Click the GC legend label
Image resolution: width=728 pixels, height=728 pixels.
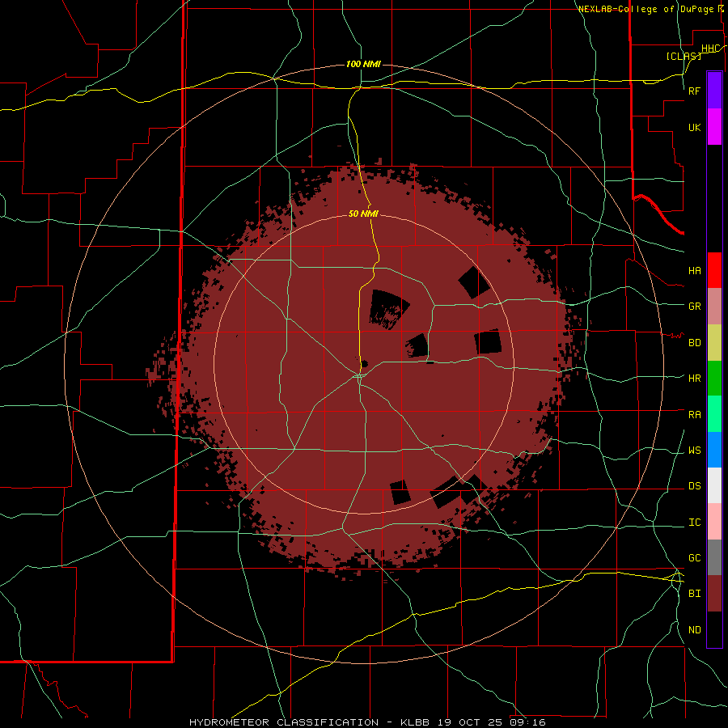tap(695, 558)
